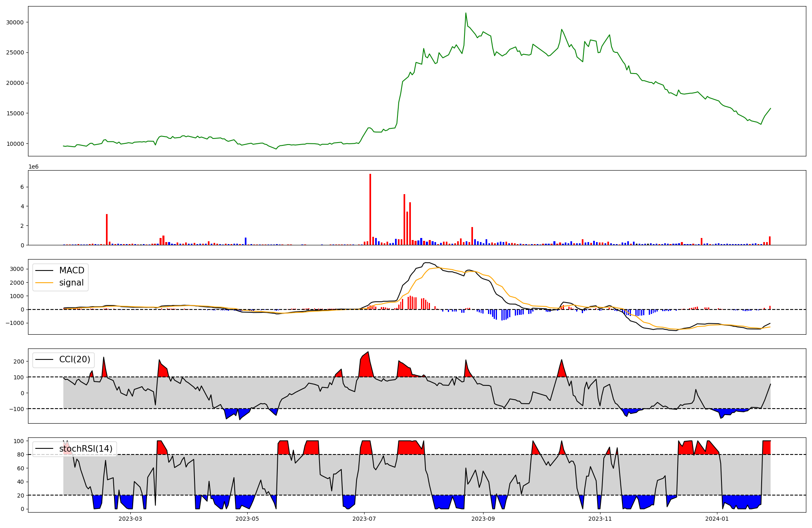The height and width of the screenshot is (528, 812).
Task: Click the 2024-01 date tick label
Action: click(717, 519)
